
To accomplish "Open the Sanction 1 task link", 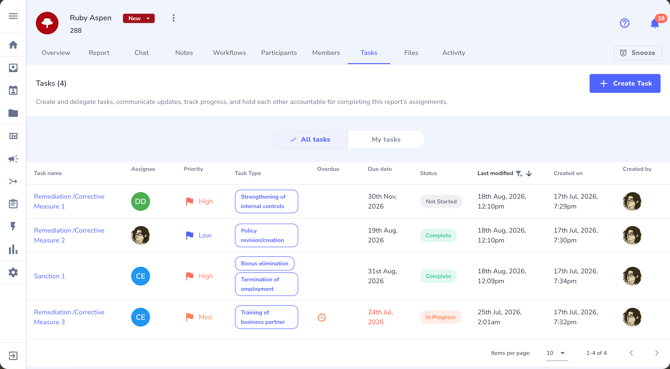I will [50, 276].
